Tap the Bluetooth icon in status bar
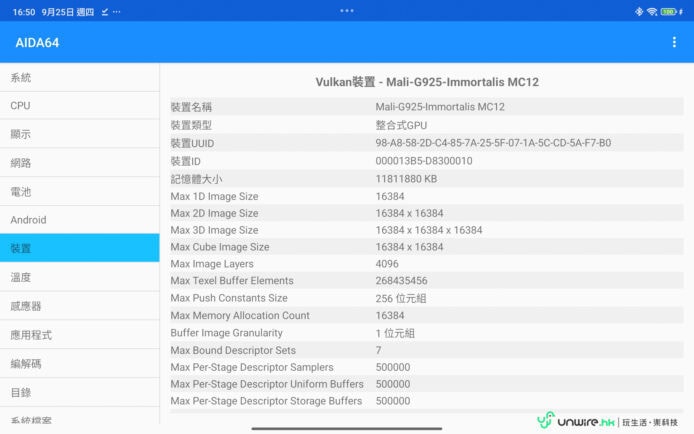The height and width of the screenshot is (434, 694). pyautogui.click(x=638, y=11)
